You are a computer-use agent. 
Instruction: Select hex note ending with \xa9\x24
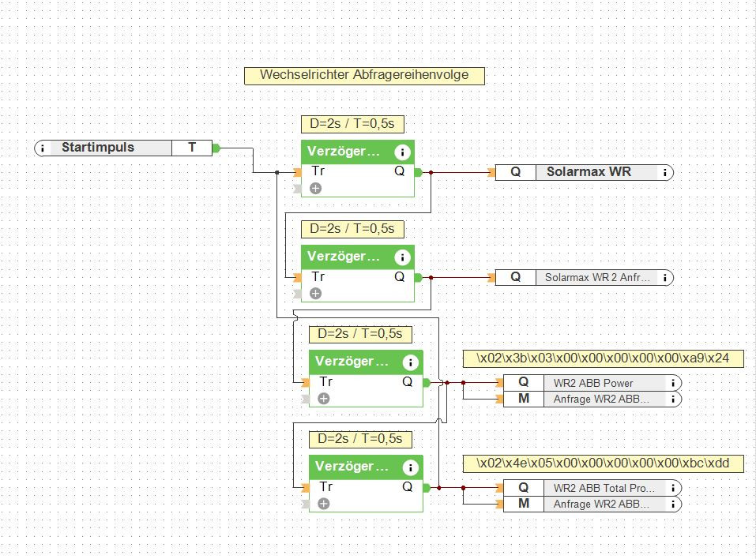(604, 359)
